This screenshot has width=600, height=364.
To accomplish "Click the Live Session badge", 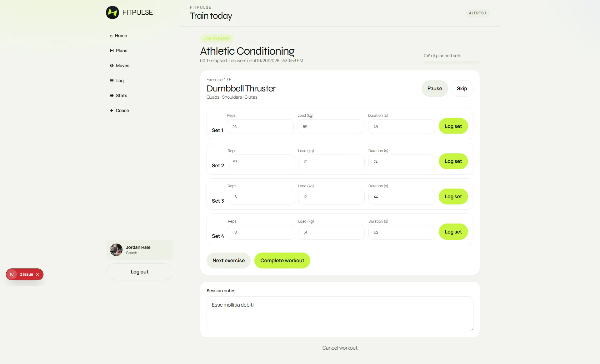I will click(217, 38).
